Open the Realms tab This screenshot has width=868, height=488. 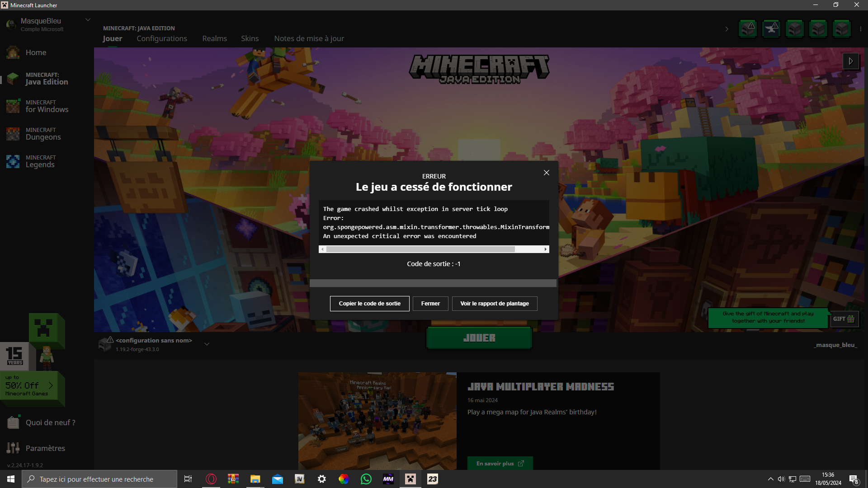pos(215,38)
